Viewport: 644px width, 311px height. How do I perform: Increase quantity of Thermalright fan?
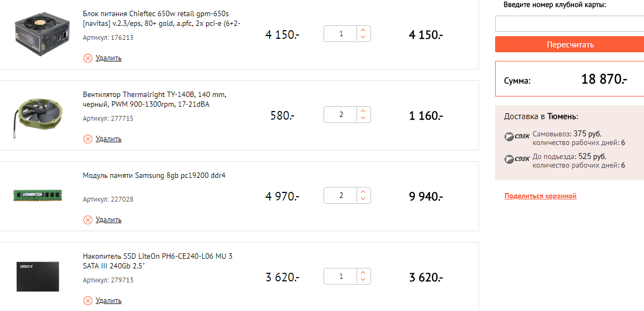click(x=363, y=111)
